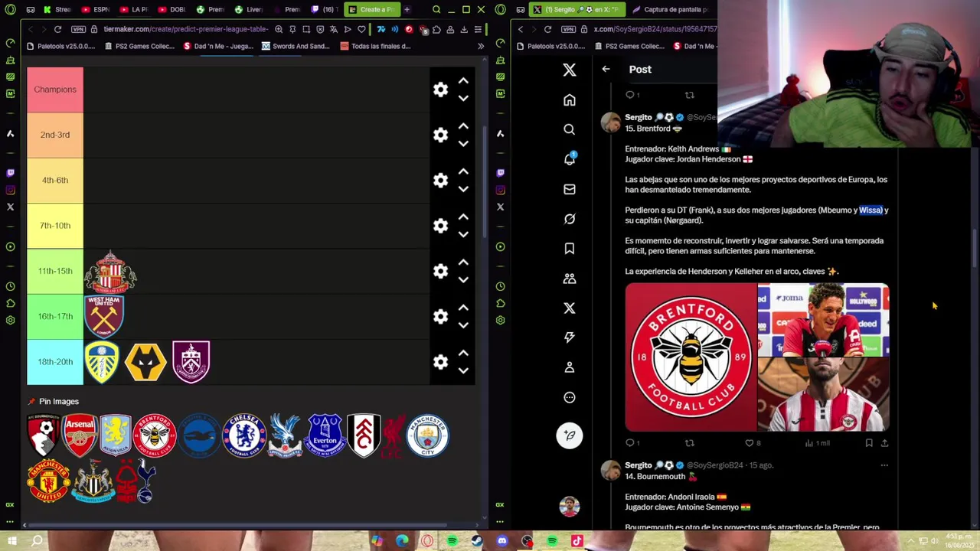Open settings gear for Champions tier
This screenshot has width=980, height=551.
point(440,90)
